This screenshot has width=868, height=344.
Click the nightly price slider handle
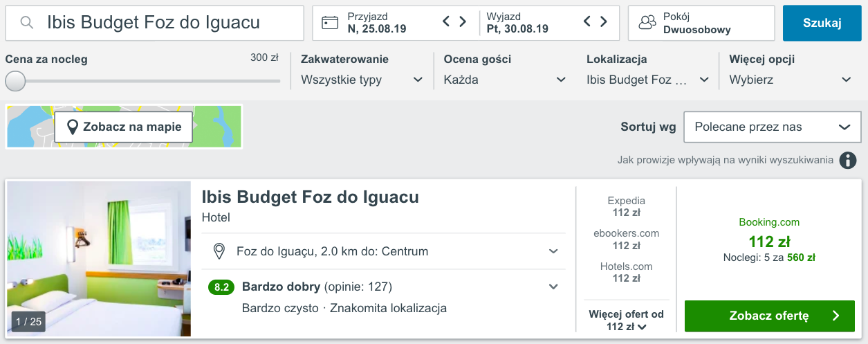15,81
